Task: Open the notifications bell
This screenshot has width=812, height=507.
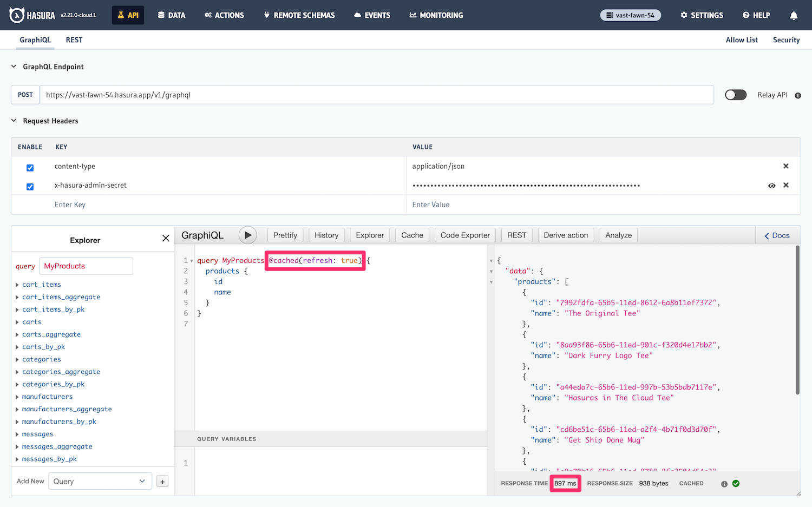Action: tap(794, 16)
